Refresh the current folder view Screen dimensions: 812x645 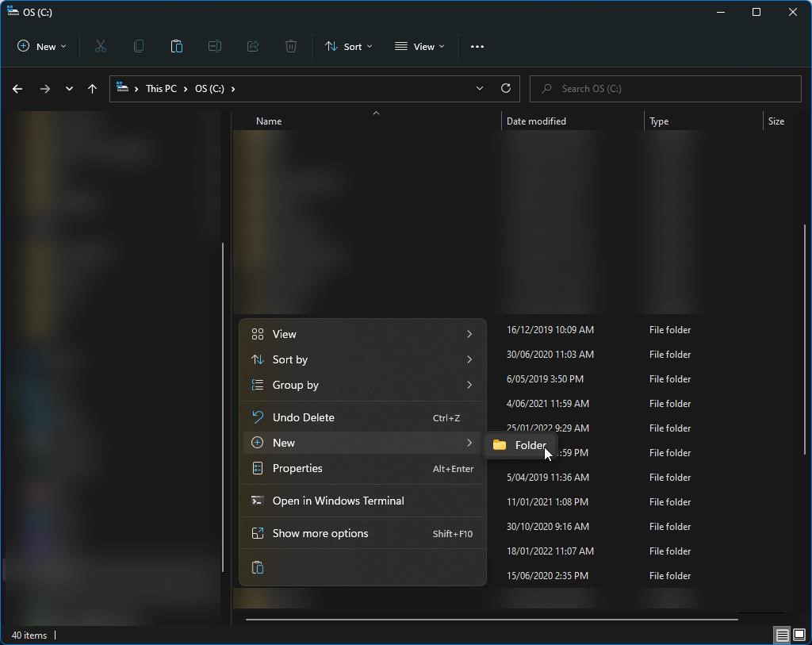click(x=506, y=89)
